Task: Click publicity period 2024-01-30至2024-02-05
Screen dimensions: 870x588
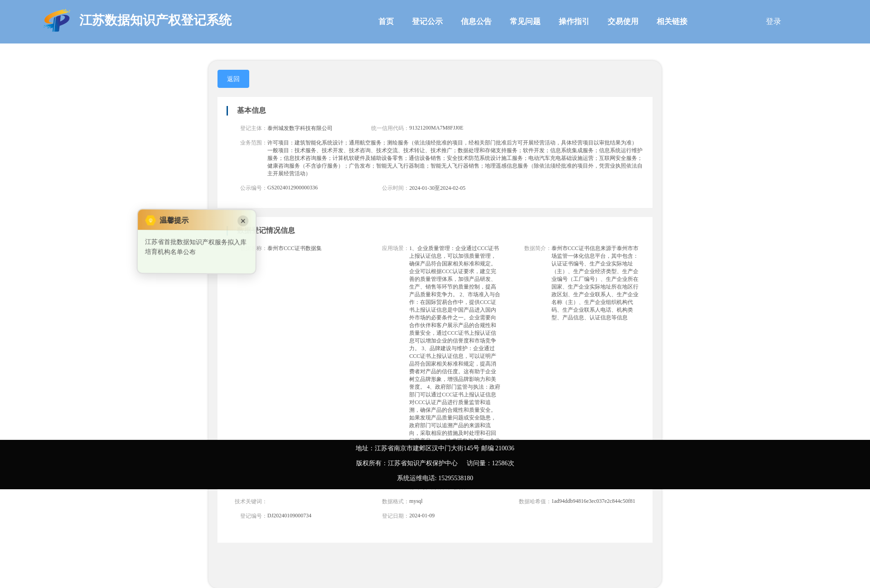Action: [x=437, y=188]
